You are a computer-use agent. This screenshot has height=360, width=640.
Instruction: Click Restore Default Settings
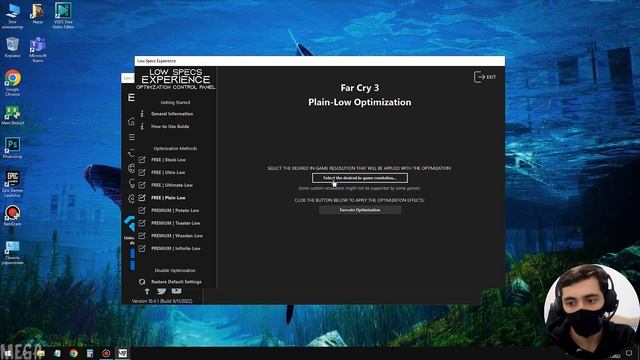[176, 282]
